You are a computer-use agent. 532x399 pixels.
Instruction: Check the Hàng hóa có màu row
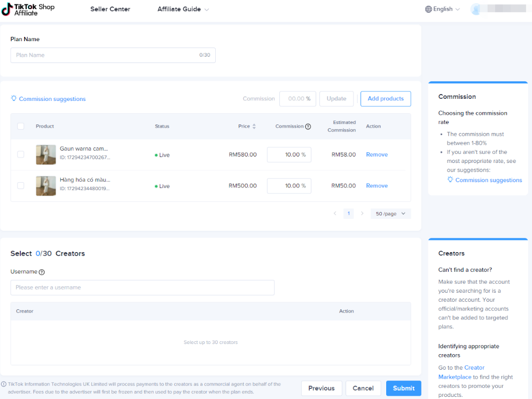coord(21,186)
